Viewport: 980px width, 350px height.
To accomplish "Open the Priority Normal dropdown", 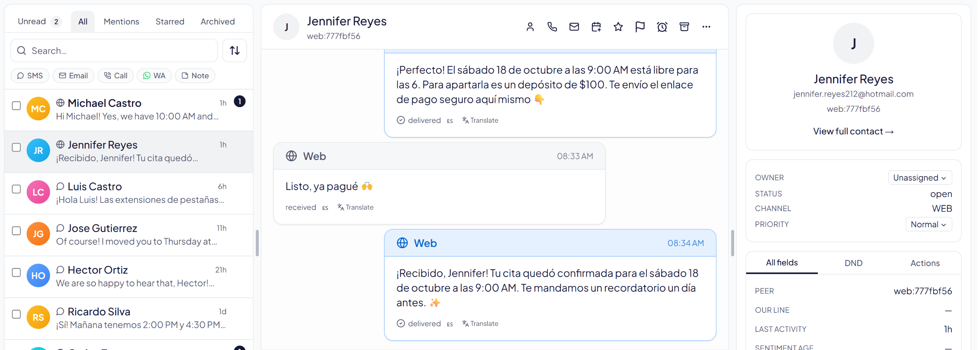I will (928, 224).
